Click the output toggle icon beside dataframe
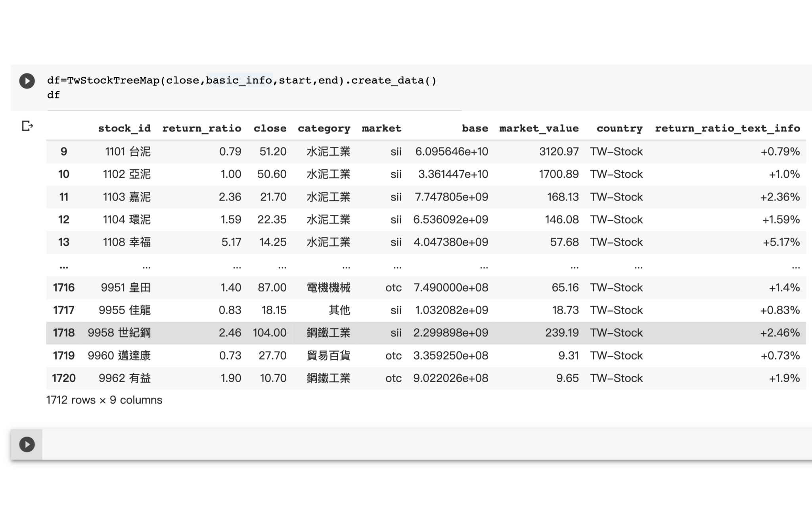Screen dimensions: 812x508 [27, 126]
